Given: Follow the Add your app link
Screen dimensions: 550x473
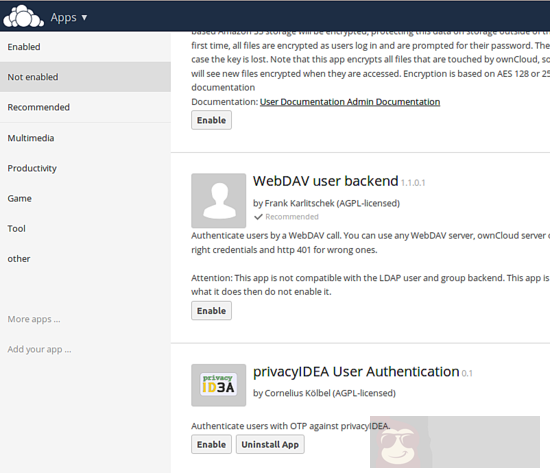Looking at the screenshot, I should 39,349.
